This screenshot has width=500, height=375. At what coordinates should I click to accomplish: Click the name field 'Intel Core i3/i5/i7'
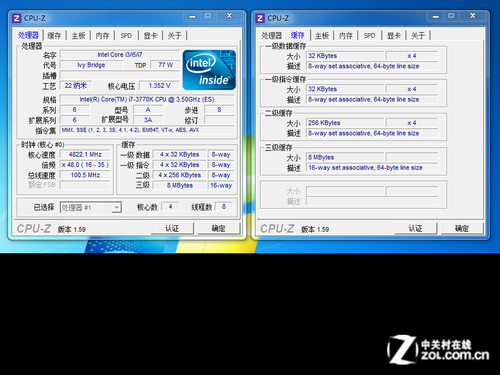coord(120,55)
